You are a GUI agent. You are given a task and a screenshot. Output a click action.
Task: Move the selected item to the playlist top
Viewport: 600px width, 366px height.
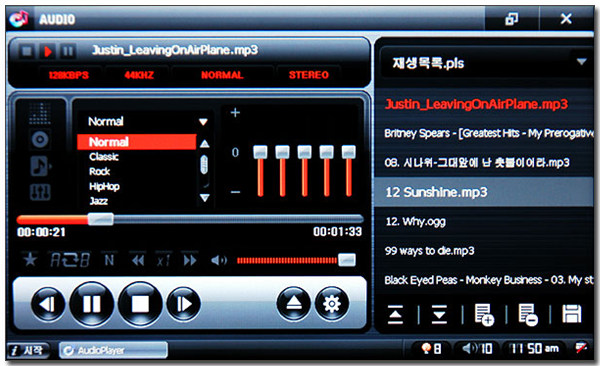(x=395, y=315)
